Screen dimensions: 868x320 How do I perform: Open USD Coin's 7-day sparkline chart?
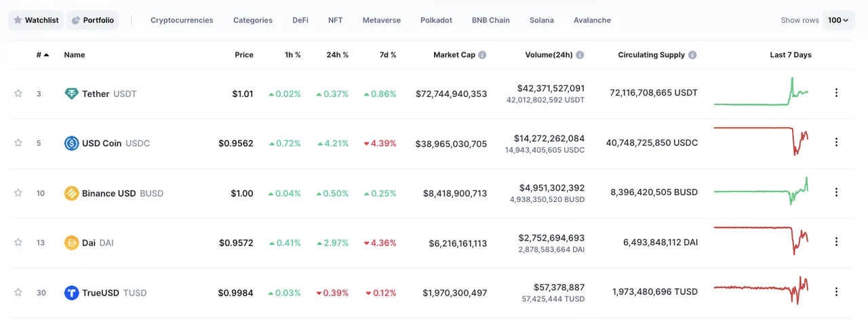(761, 141)
